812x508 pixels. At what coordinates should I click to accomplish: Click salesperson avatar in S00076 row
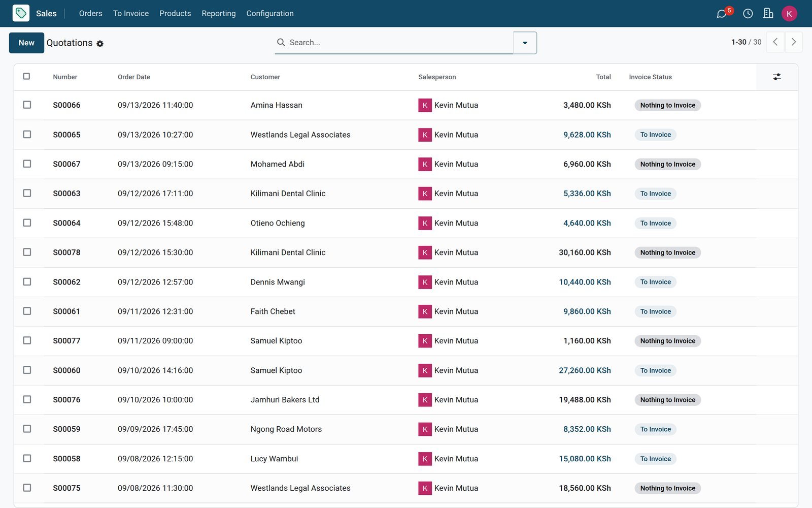click(x=425, y=400)
